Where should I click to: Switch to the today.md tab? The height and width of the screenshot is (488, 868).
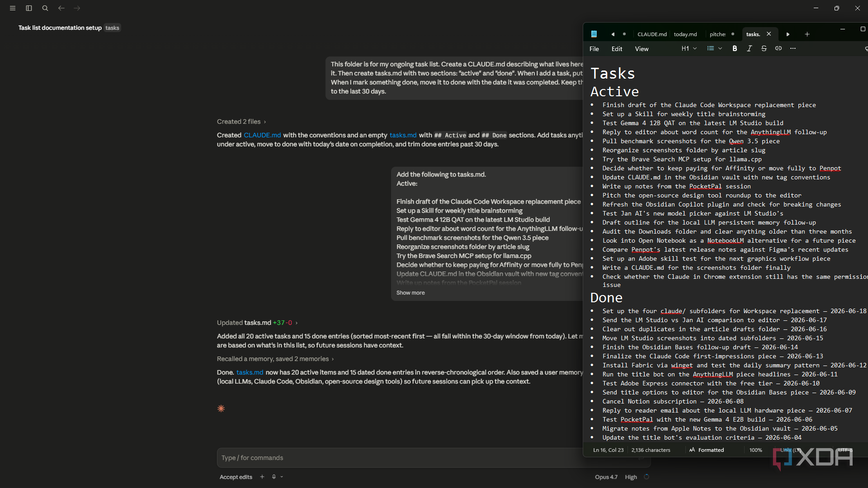[685, 34]
